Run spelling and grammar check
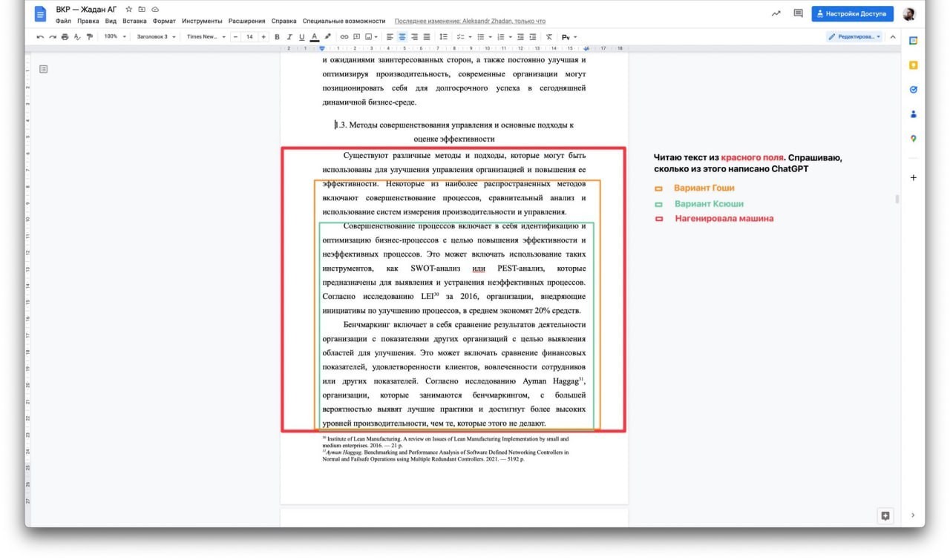The width and height of the screenshot is (950, 560). tap(77, 37)
